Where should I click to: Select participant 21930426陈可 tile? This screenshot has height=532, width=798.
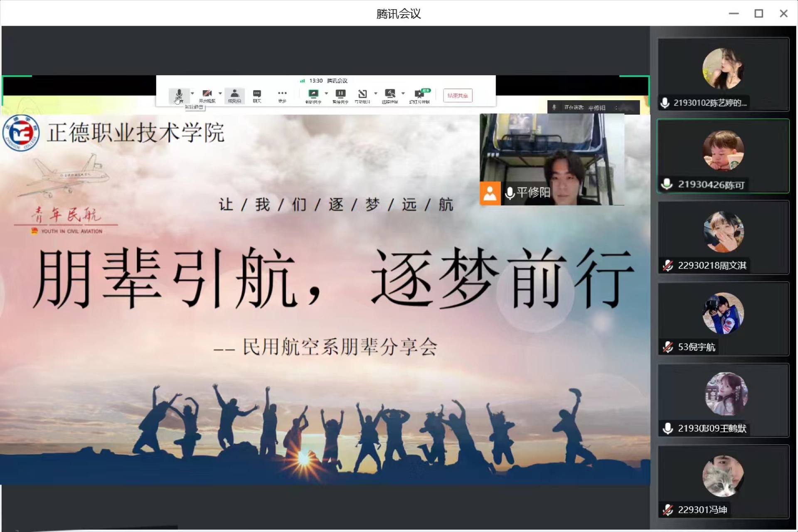723,156
